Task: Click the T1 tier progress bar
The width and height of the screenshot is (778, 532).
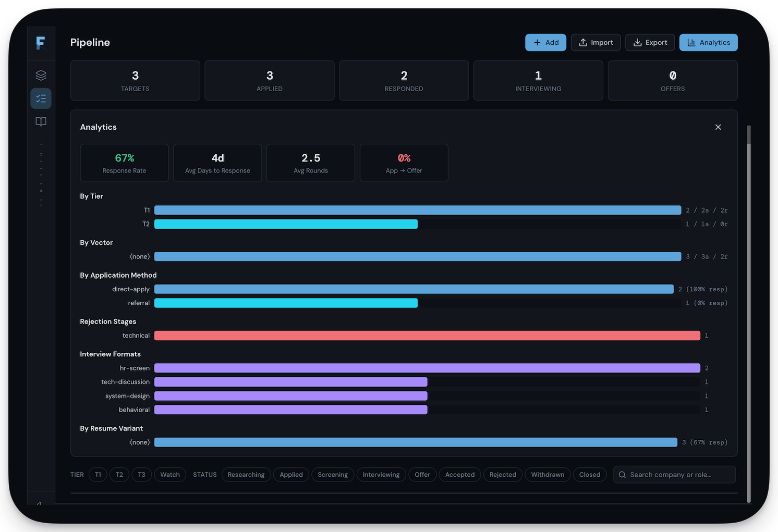Action: [x=417, y=210]
